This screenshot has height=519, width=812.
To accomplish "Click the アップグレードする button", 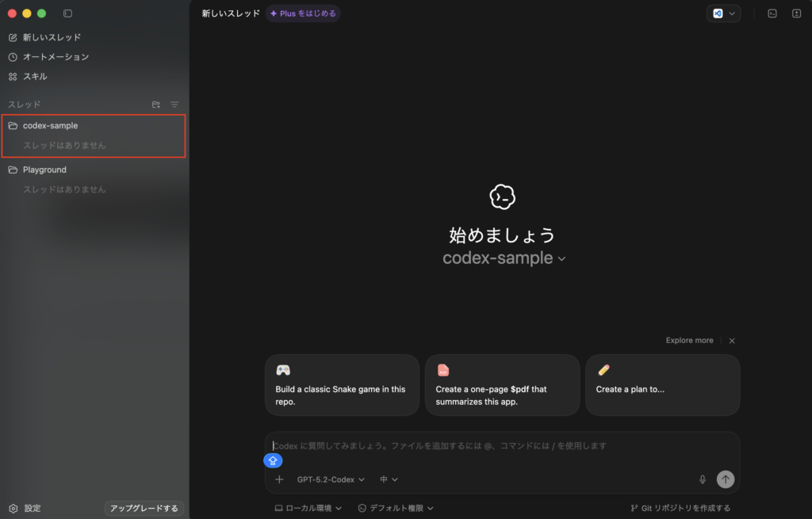I will (144, 508).
